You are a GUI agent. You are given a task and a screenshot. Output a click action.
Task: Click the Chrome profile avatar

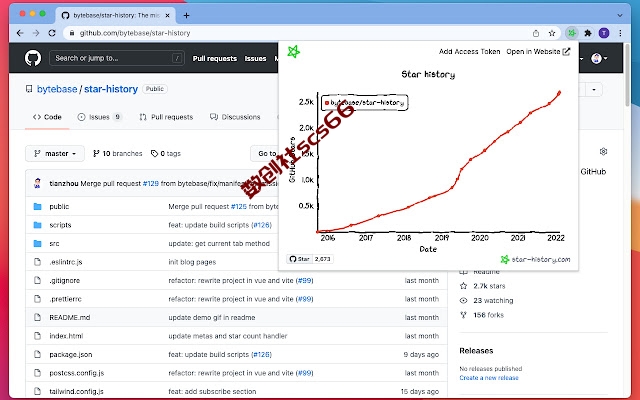click(x=604, y=33)
